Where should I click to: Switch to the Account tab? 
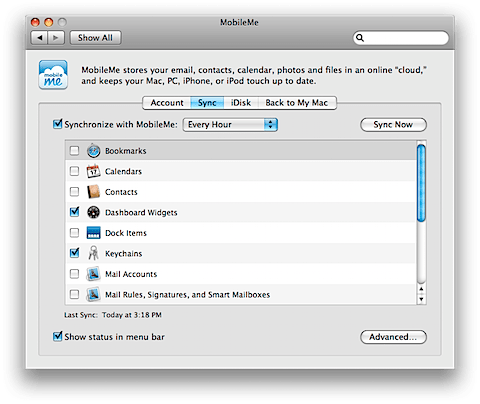pos(167,103)
